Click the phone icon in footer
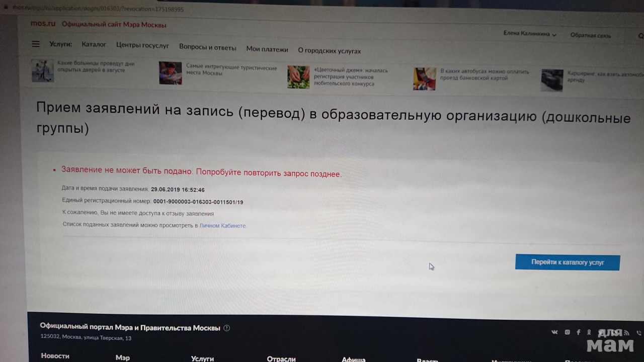Viewport: 644px width, 362px height. (639, 333)
